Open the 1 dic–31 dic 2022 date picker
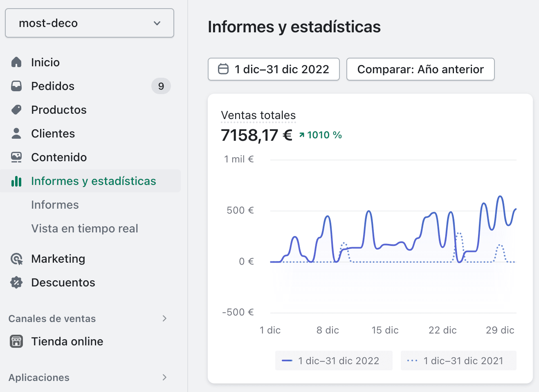 pos(274,69)
